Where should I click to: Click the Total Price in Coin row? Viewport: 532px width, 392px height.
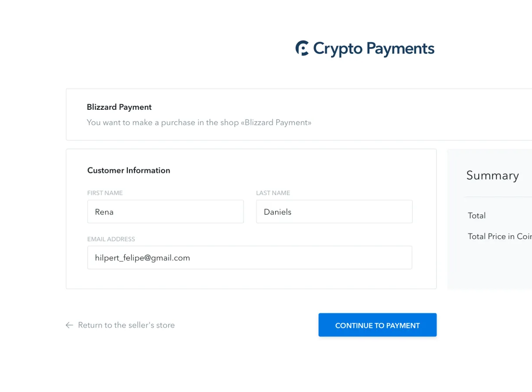click(x=500, y=237)
